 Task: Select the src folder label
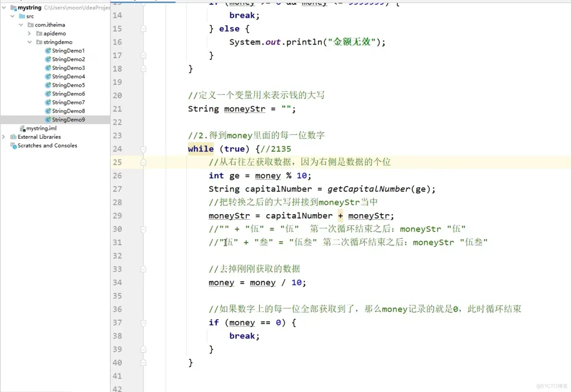point(30,16)
